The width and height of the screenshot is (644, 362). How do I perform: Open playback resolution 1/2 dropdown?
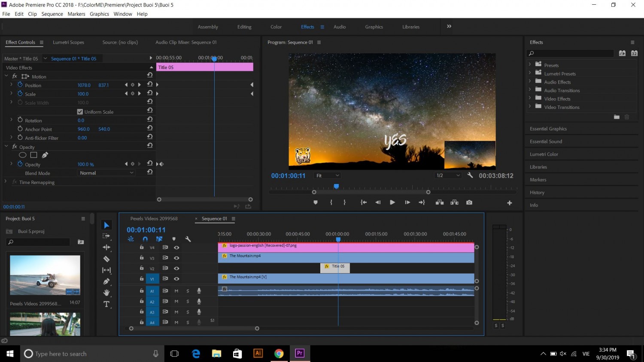tap(448, 175)
